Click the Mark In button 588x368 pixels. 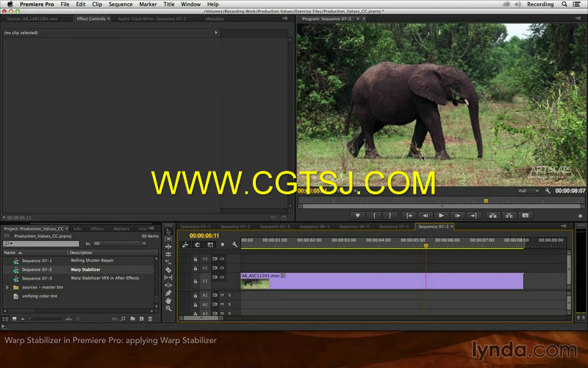pyautogui.click(x=374, y=216)
